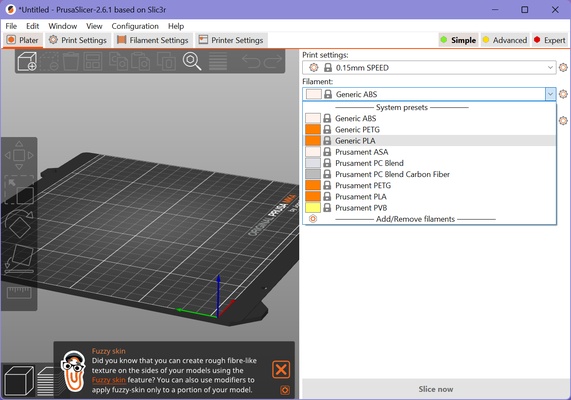Choose Prusament ASA from filament list
Viewport: 571px width, 400px height.
pyautogui.click(x=429, y=152)
